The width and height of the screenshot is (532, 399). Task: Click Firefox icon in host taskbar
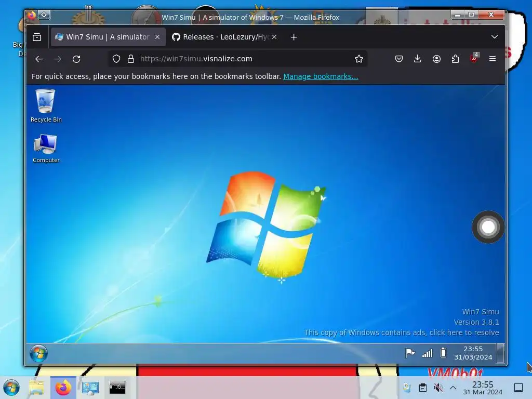[63, 388]
